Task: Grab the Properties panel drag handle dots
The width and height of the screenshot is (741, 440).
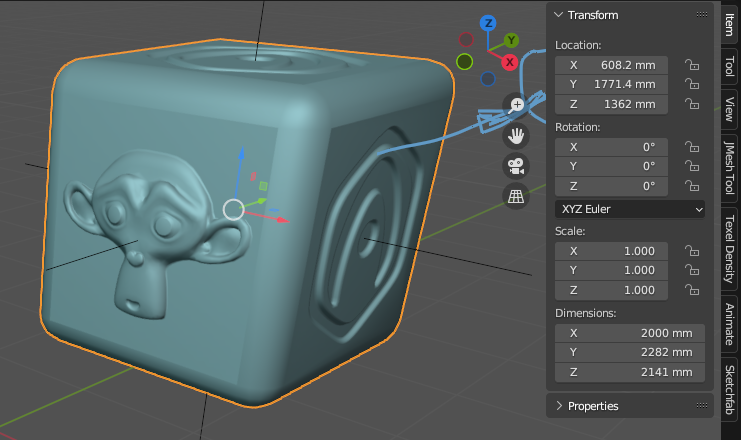Action: pyautogui.click(x=702, y=405)
